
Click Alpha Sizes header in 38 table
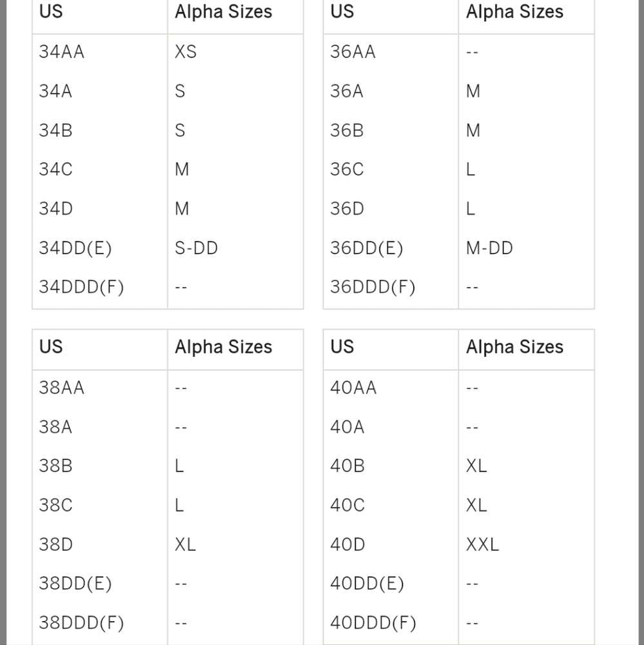[223, 347]
